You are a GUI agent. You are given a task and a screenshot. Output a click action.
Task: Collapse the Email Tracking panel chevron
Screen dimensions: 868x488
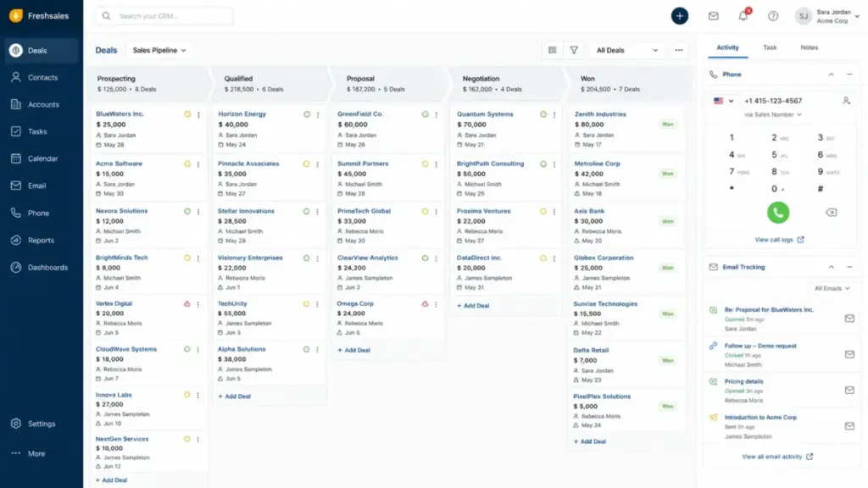[x=831, y=267]
